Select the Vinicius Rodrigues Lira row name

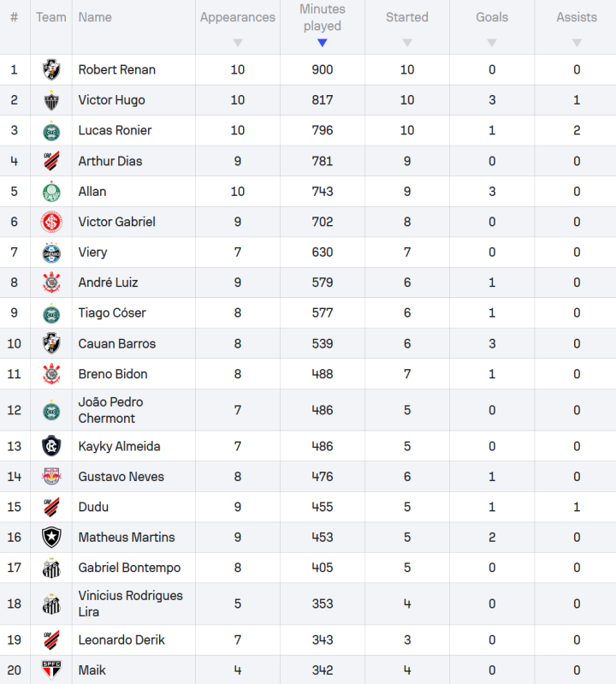(130, 604)
